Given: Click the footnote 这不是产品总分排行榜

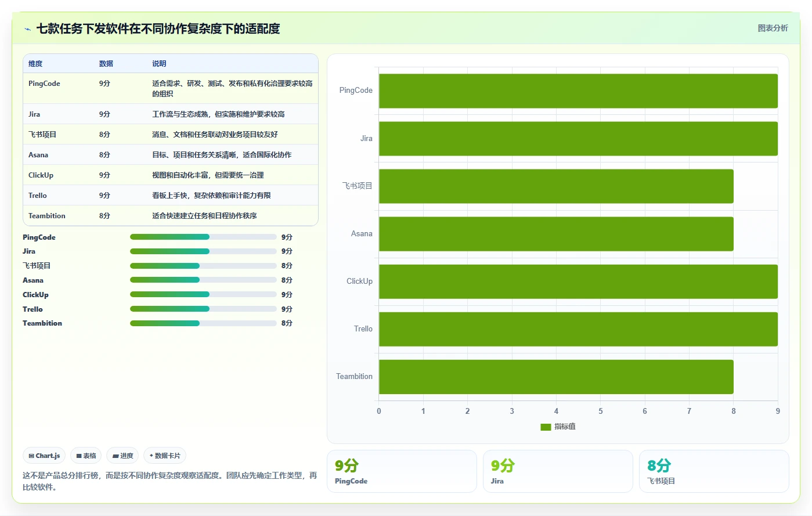Looking at the screenshot, I should click(169, 481).
